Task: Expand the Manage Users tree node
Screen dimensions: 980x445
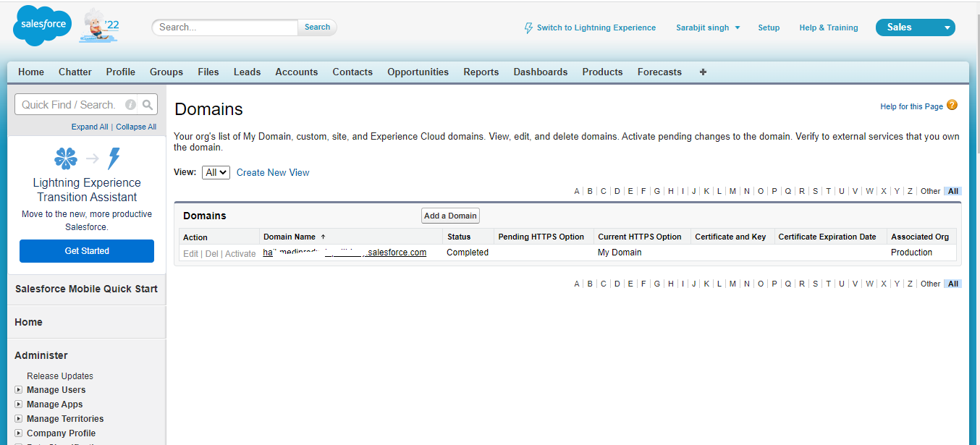Action: (19, 390)
